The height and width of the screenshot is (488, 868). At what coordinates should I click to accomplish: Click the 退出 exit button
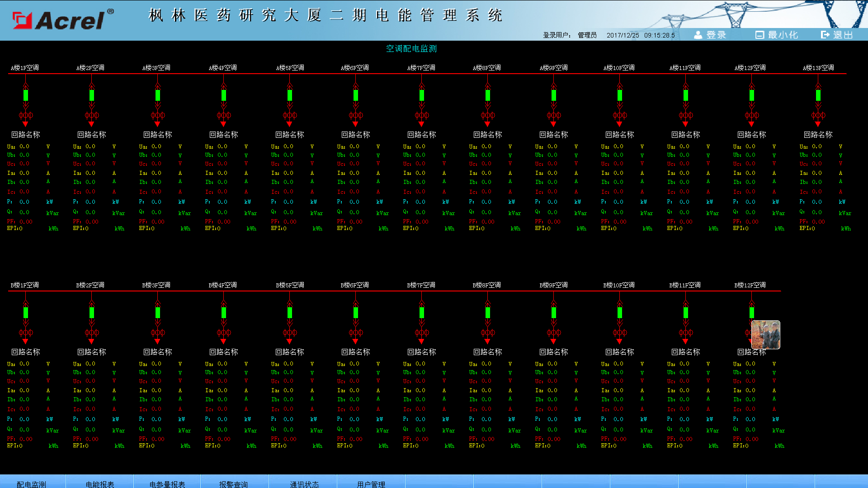(837, 35)
